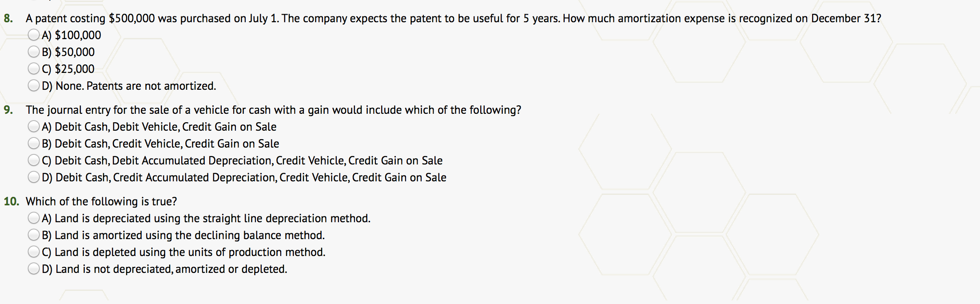This screenshot has width=980, height=304.
Task: Select D) Land is not depreciated, amortized or depleted
Action: tap(34, 268)
